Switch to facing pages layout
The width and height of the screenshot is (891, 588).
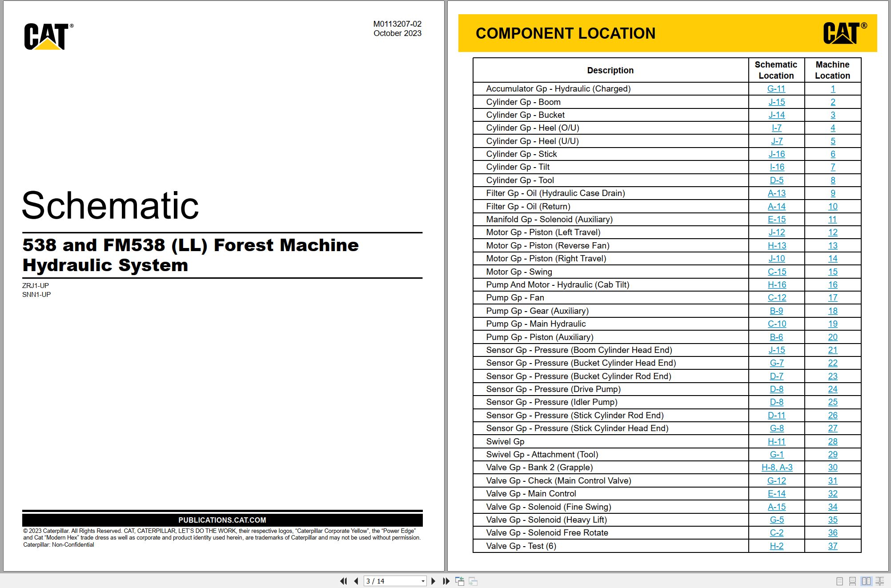point(866,581)
